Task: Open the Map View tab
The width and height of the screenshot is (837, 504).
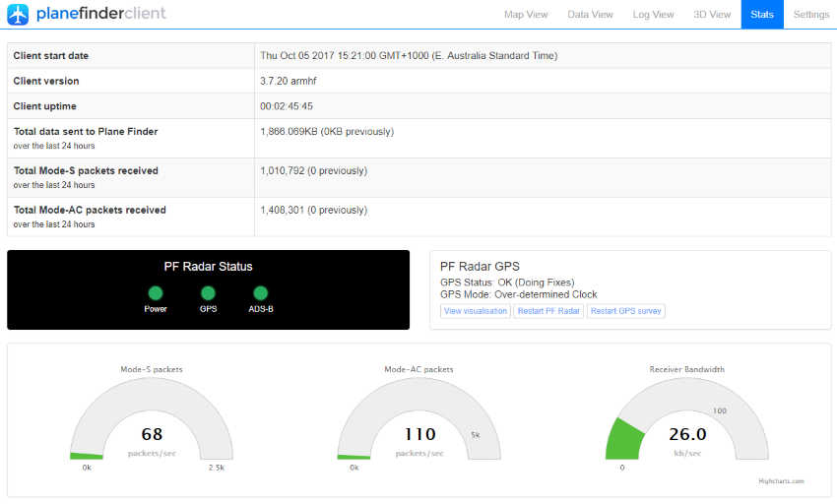Action: point(526,15)
